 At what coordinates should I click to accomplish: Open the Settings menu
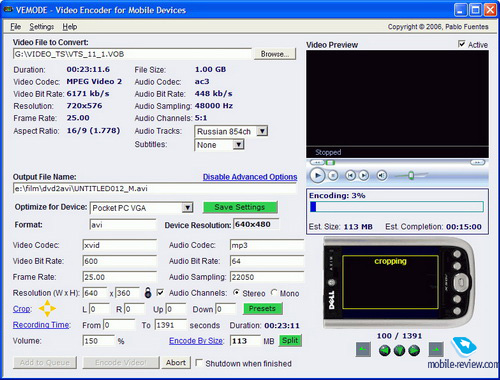coord(42,27)
